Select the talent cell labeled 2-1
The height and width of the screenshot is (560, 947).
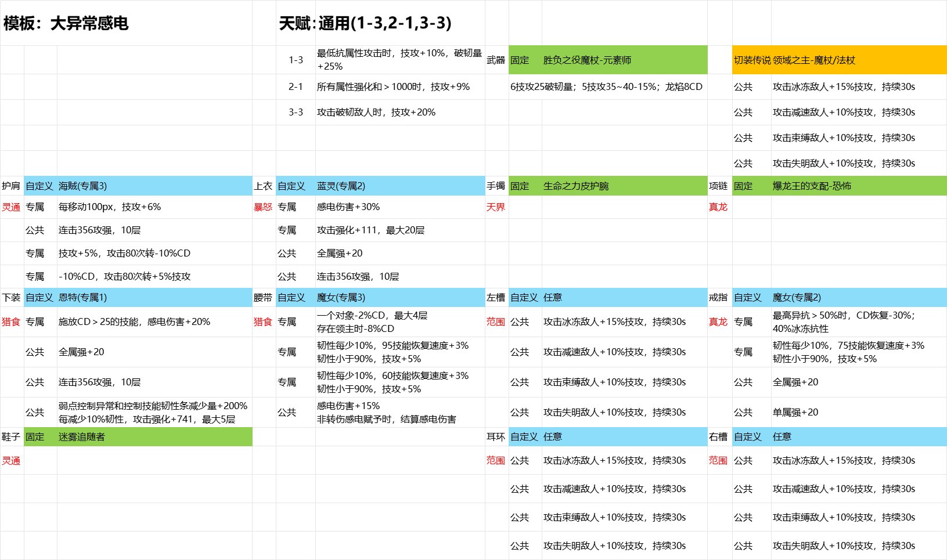point(296,86)
